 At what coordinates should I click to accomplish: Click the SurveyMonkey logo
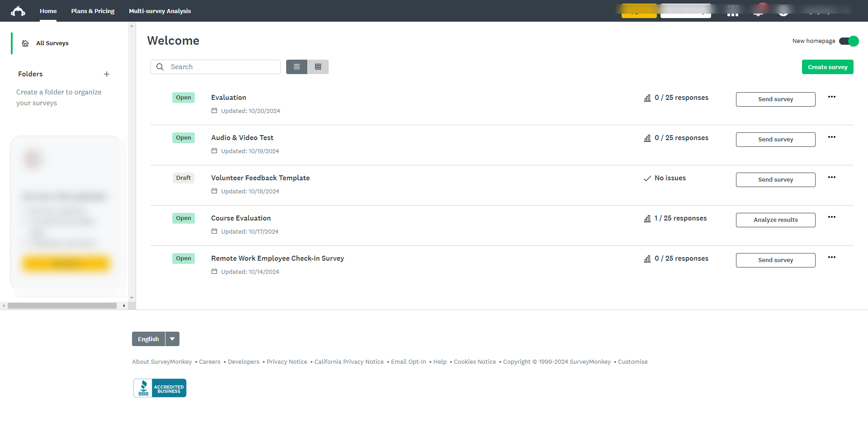click(x=18, y=11)
